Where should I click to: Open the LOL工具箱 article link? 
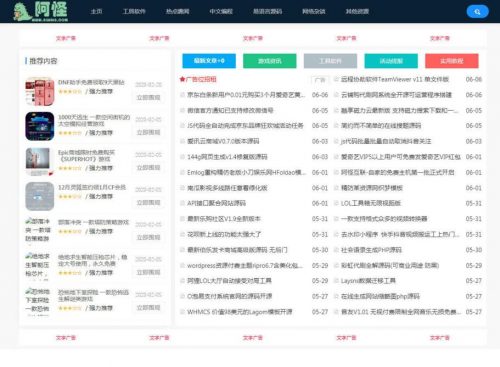click(370, 203)
